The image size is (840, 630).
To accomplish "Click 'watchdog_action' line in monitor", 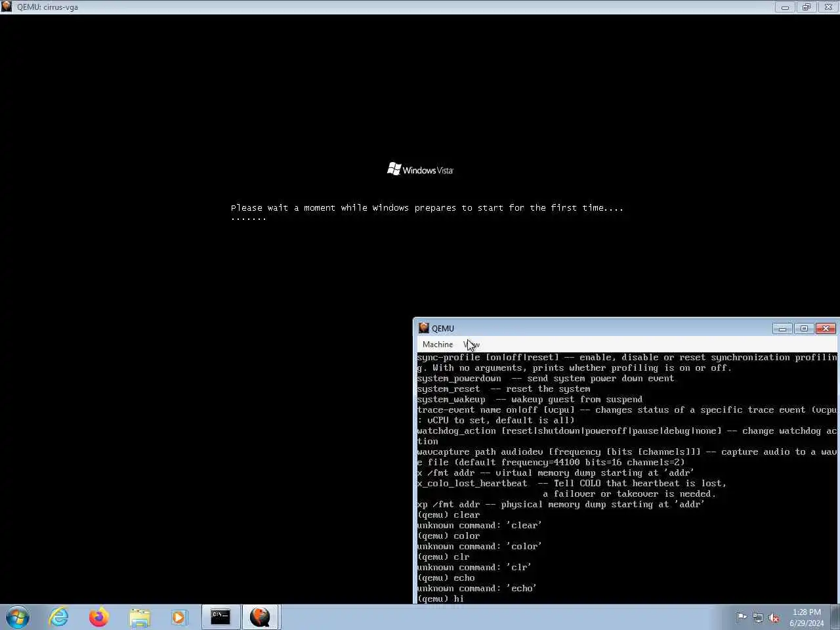I will 627,431.
